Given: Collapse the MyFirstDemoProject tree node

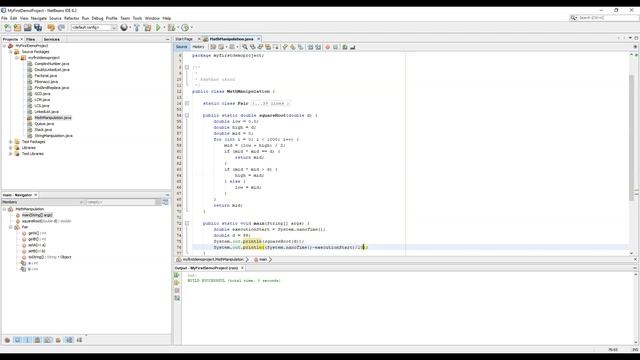Looking at the screenshot, I should point(4,46).
